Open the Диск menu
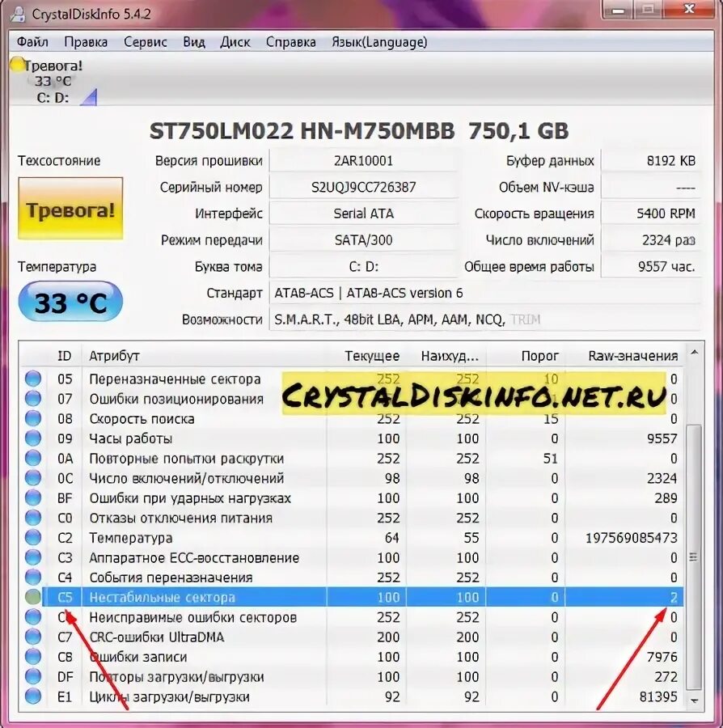 point(235,42)
